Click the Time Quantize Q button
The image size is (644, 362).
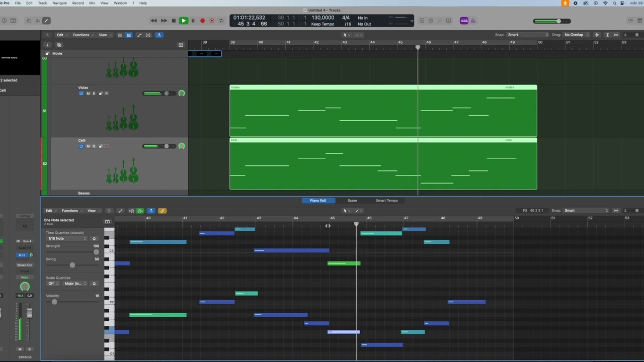point(94,239)
